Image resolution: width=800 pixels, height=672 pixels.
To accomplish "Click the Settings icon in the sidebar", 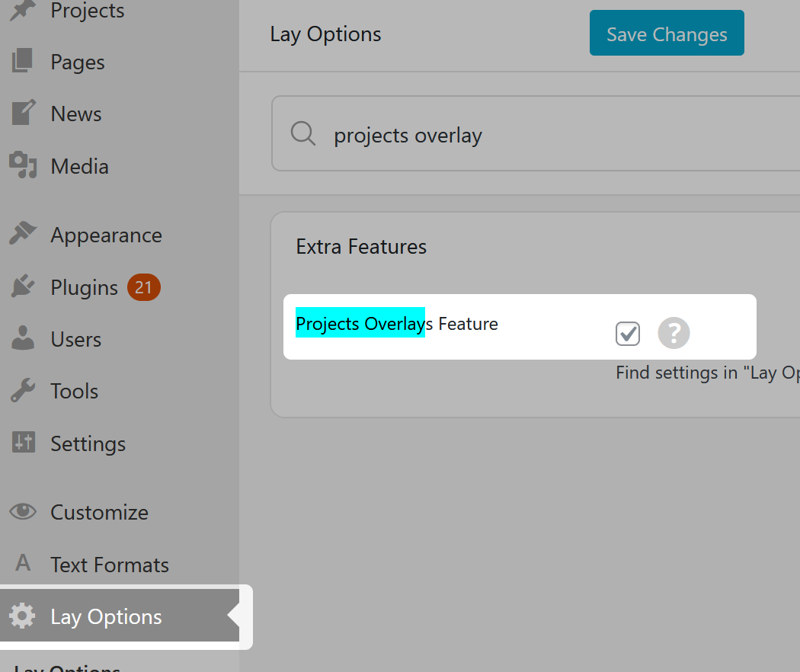I will (x=23, y=443).
